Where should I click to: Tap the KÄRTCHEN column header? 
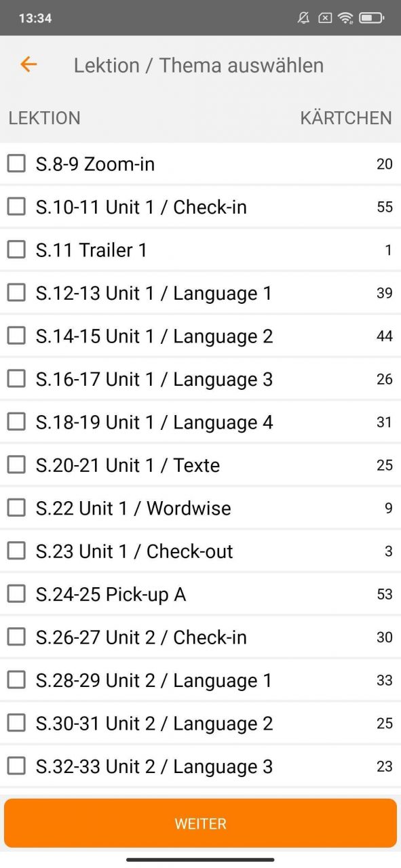click(x=346, y=118)
